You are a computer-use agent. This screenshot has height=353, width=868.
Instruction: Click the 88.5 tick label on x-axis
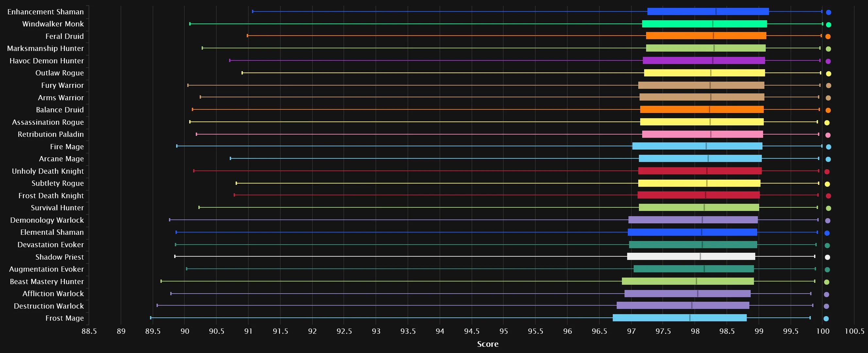click(x=89, y=331)
